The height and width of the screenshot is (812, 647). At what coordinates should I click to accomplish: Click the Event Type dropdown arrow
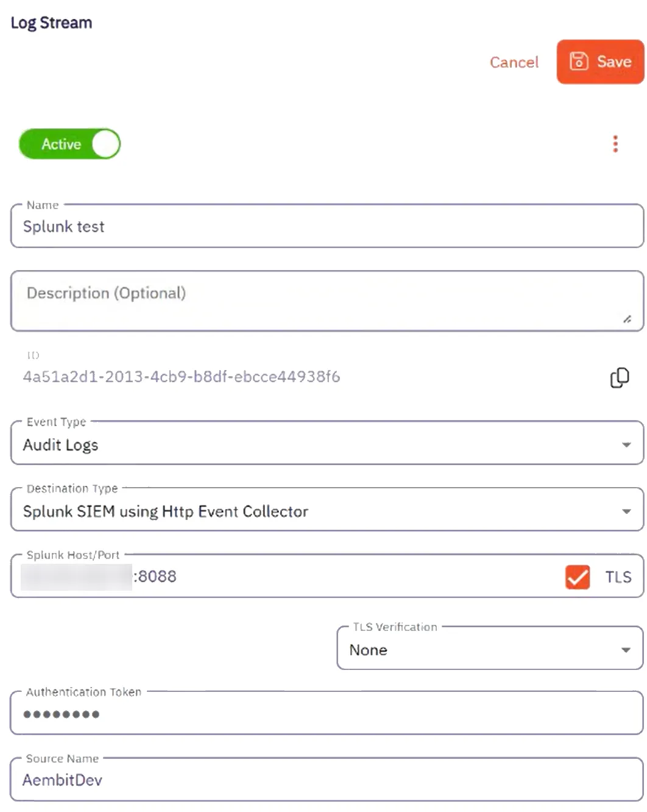[x=627, y=445]
